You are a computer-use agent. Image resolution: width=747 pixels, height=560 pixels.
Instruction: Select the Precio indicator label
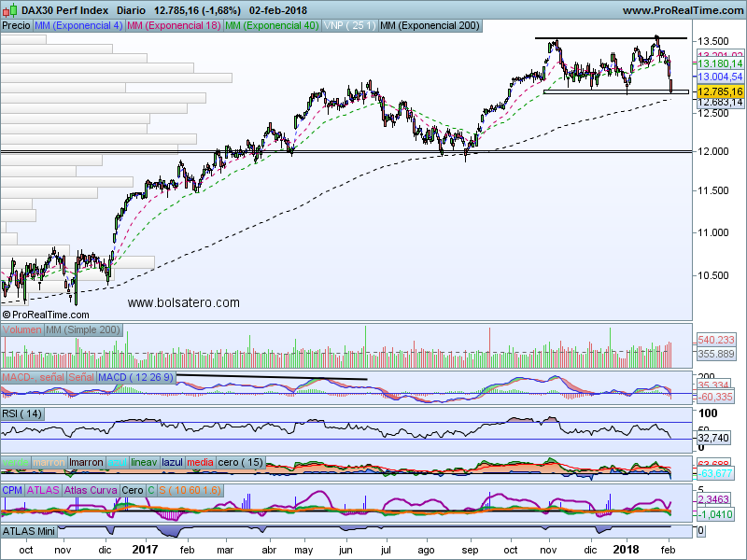[x=16, y=26]
